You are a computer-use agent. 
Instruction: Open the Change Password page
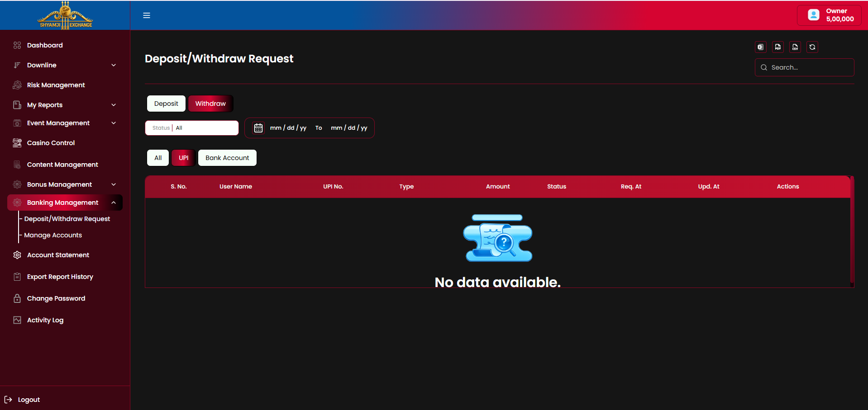coord(56,298)
